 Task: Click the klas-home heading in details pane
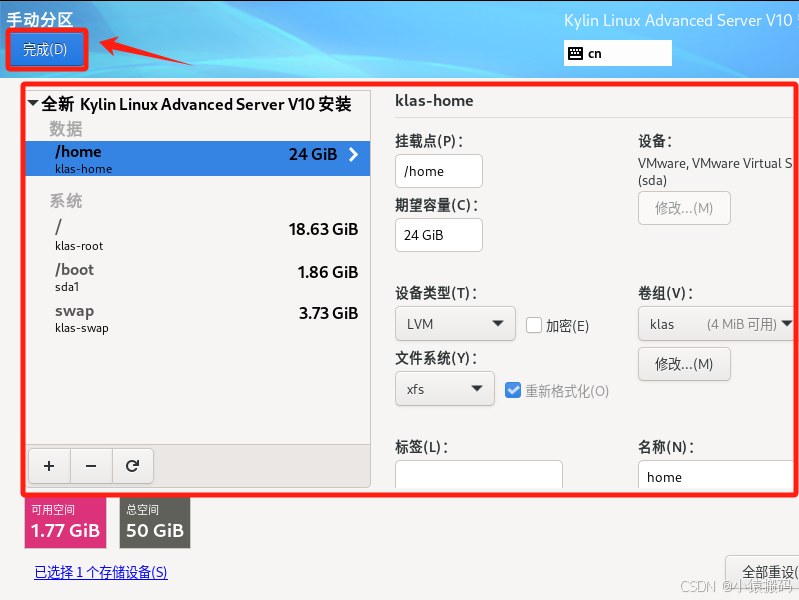(x=434, y=100)
